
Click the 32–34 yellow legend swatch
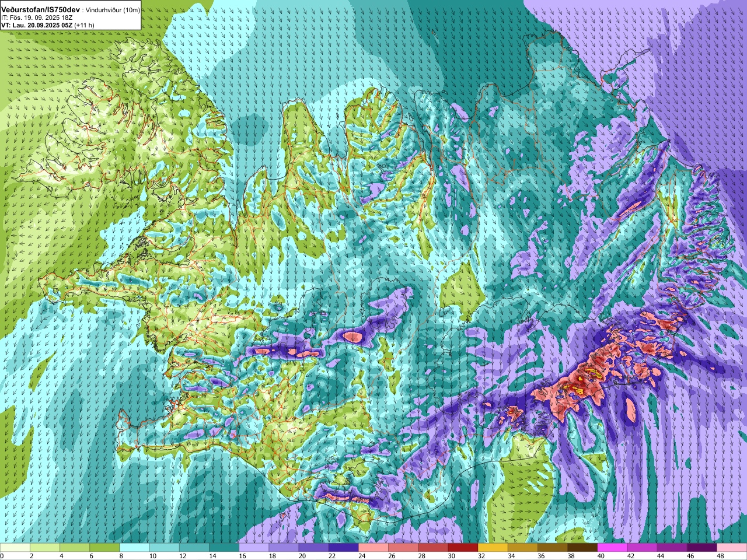(493, 548)
